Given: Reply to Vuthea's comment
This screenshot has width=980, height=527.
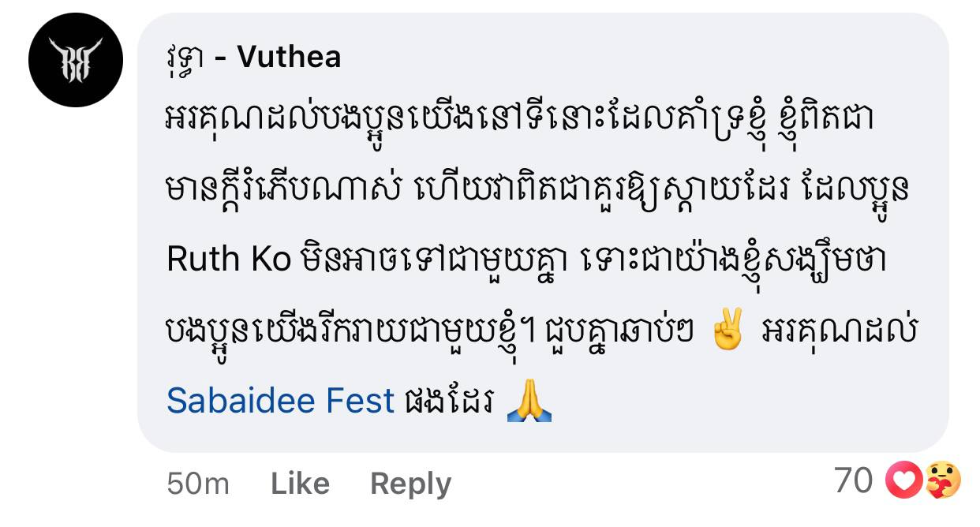Looking at the screenshot, I should 410,483.
